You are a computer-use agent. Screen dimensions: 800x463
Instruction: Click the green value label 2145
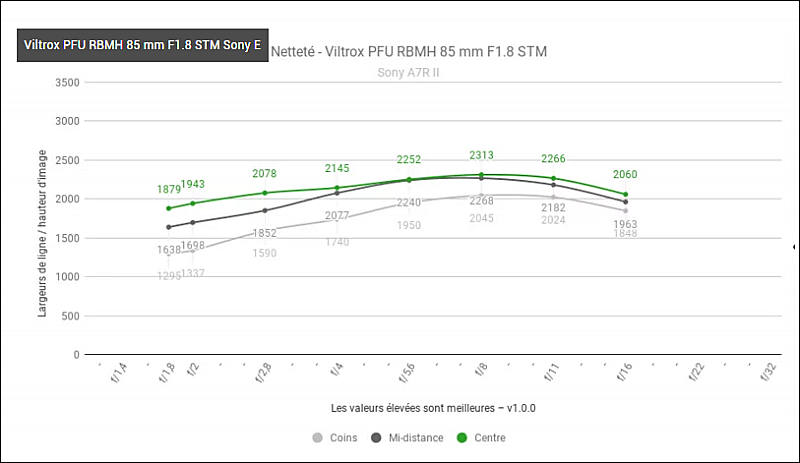point(337,168)
